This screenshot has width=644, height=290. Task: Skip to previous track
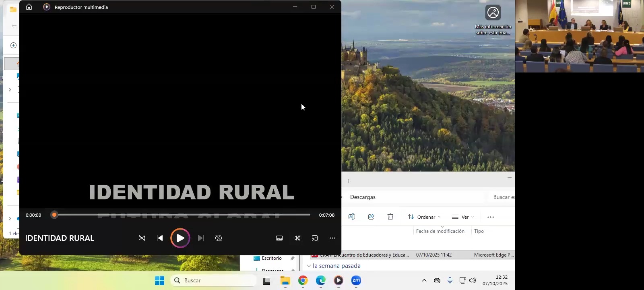160,238
